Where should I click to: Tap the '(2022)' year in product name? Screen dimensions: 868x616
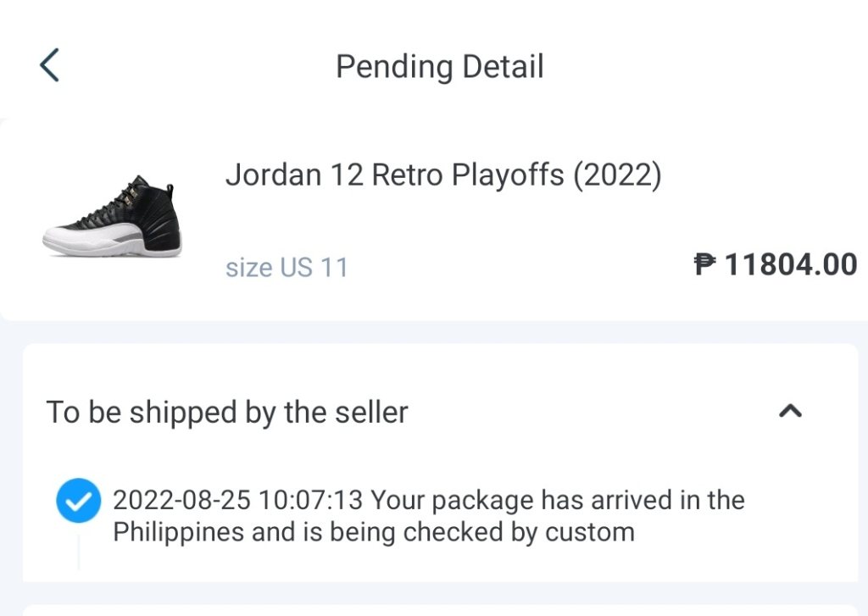click(616, 175)
